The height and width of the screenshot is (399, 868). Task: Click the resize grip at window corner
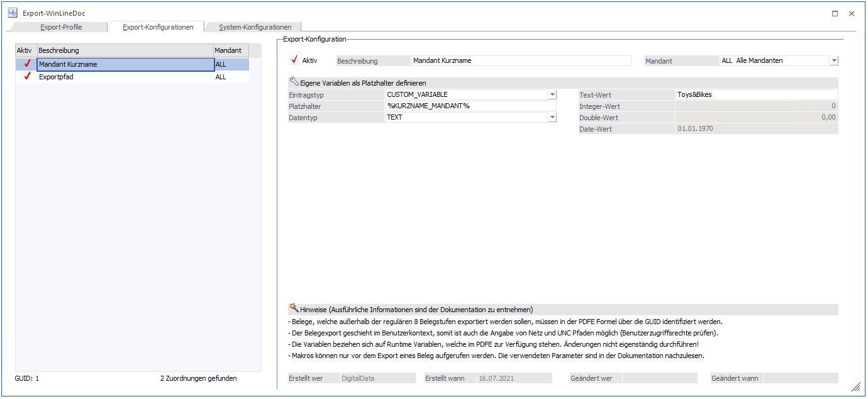click(x=855, y=386)
